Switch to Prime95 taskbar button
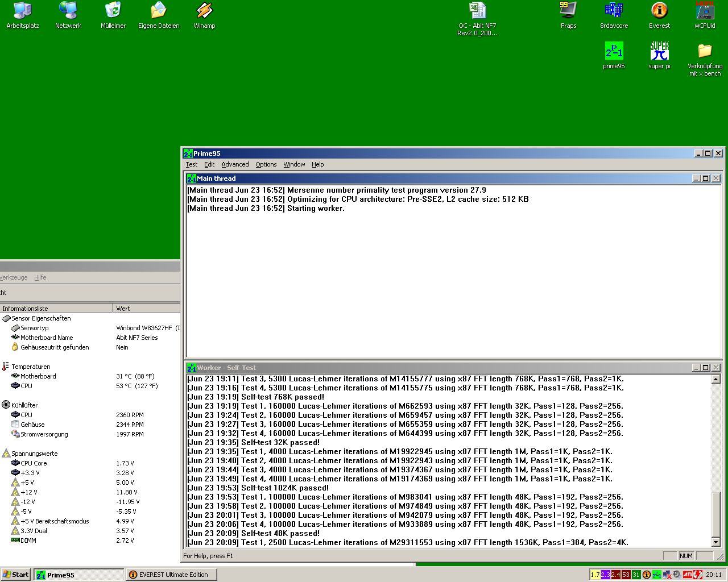728x582 pixels. (x=78, y=575)
